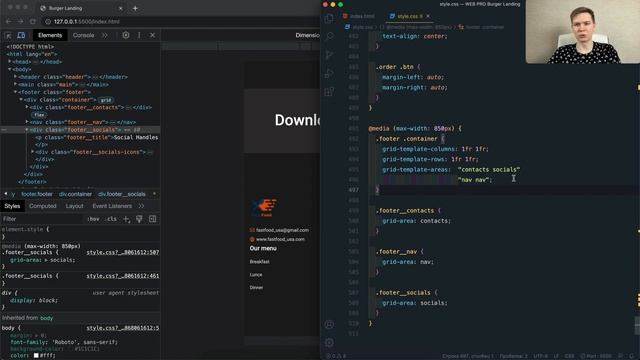The image size is (640, 360).
Task: Open the style.css :461 source link
Action: [123, 276]
